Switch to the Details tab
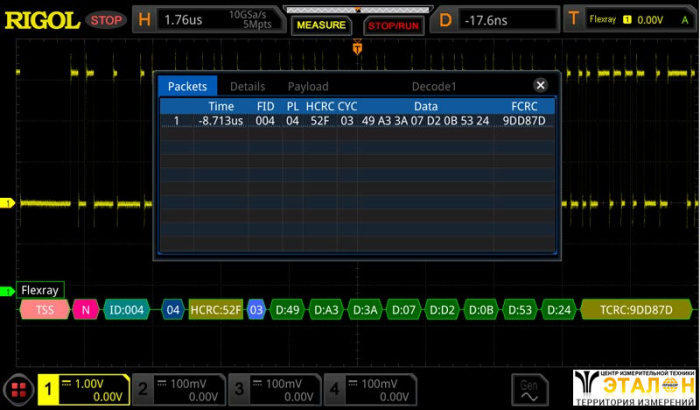 247,87
